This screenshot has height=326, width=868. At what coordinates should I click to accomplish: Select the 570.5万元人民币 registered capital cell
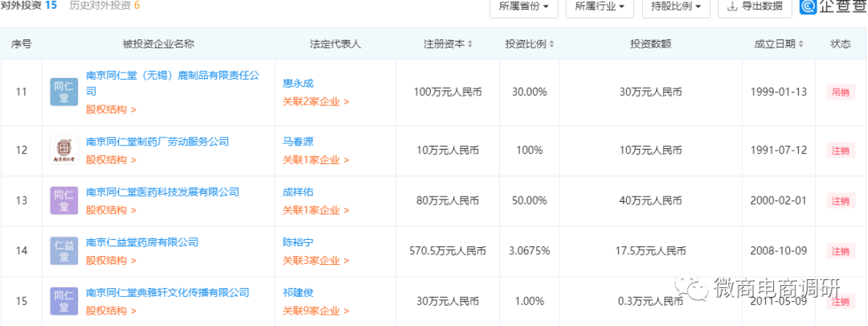point(448,251)
